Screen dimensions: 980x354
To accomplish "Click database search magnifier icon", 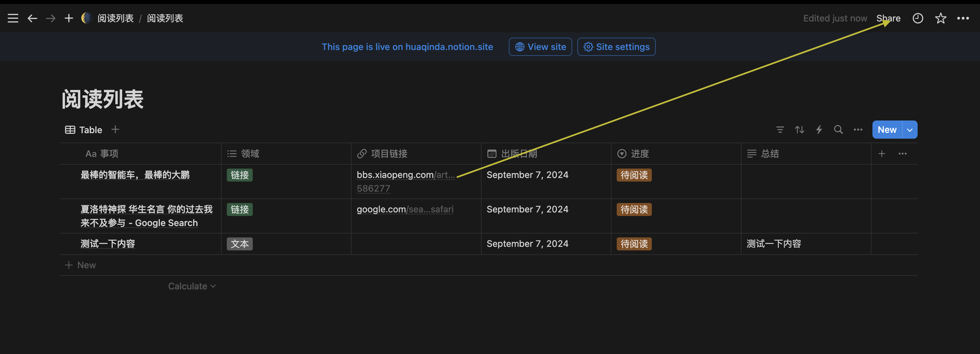I will pyautogui.click(x=838, y=130).
